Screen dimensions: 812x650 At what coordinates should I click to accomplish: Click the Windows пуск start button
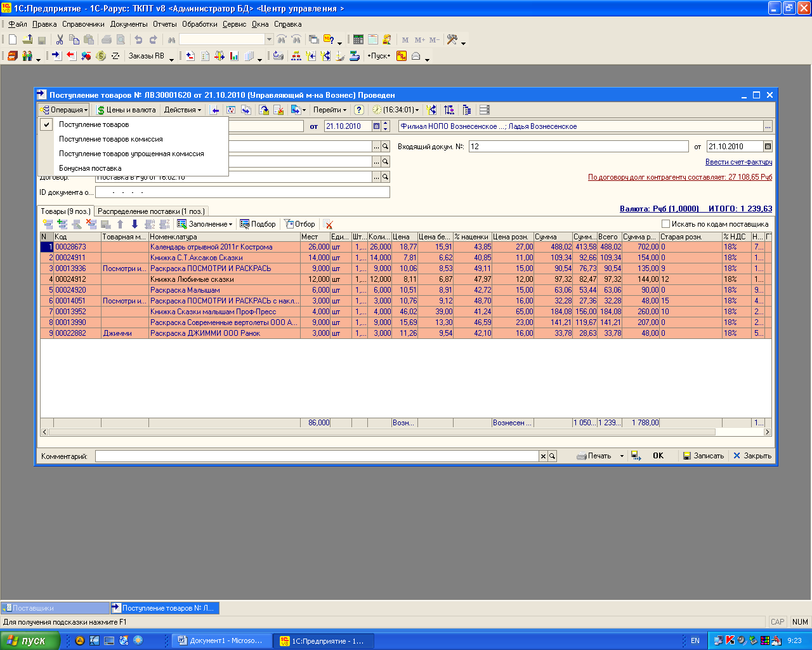30,640
